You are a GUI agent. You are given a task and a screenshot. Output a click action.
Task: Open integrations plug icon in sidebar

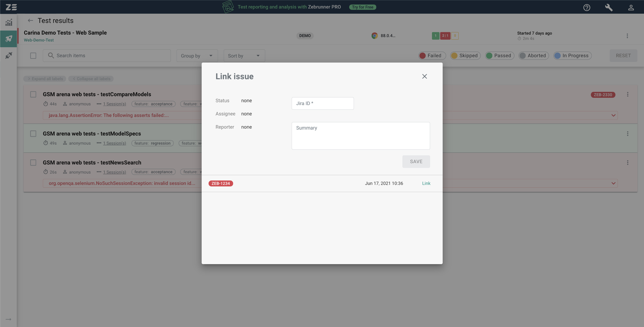(x=9, y=55)
